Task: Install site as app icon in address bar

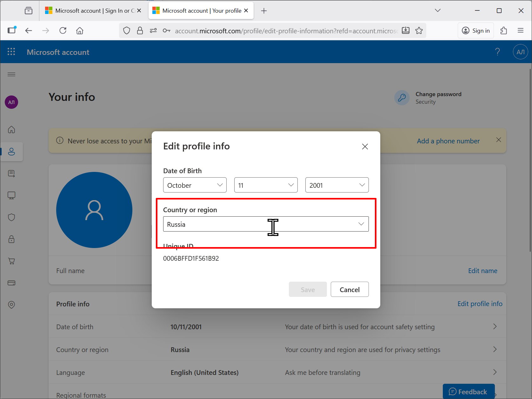Action: [405, 30]
